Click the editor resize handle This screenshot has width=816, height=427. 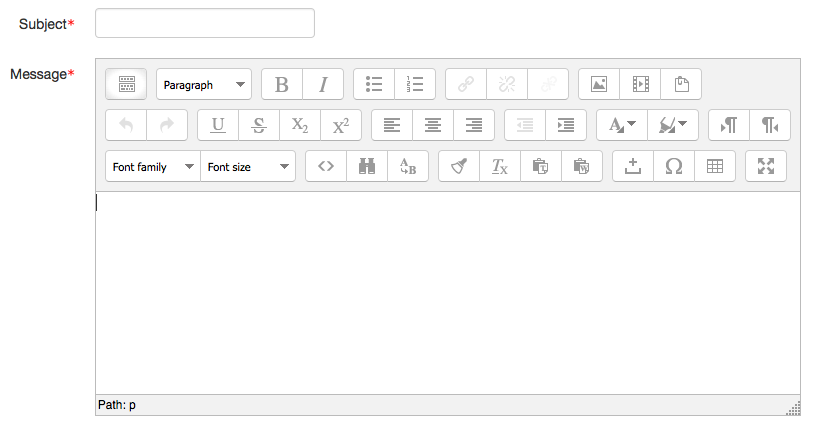793,408
